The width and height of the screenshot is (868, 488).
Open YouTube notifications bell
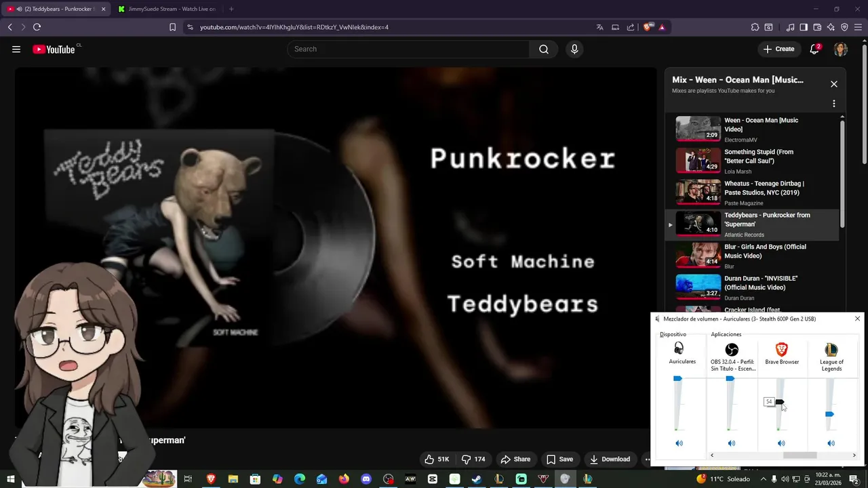[x=814, y=49]
